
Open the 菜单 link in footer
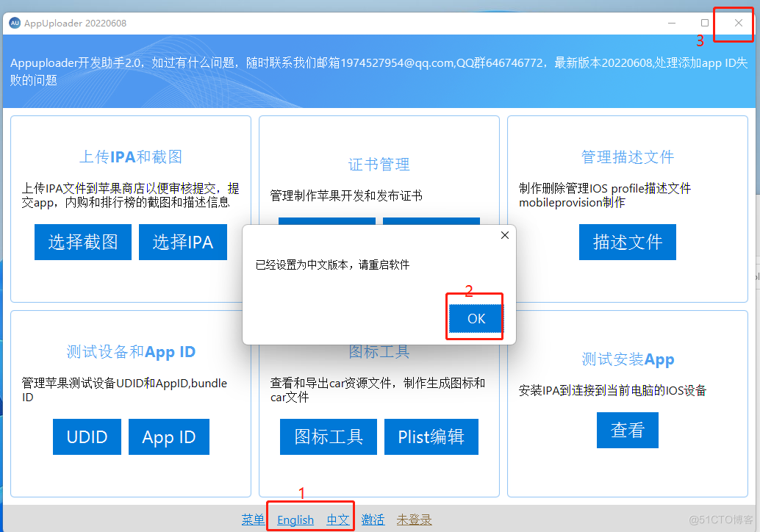253,520
